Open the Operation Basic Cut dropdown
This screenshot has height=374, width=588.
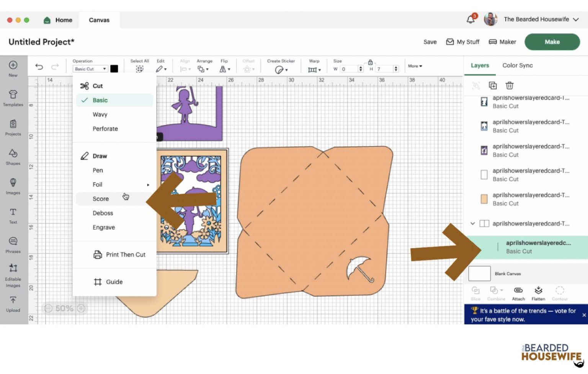[x=90, y=69]
